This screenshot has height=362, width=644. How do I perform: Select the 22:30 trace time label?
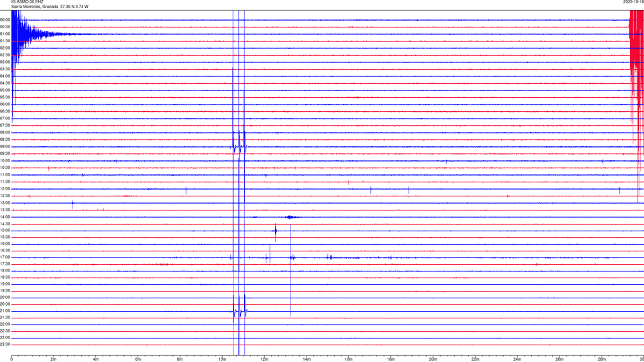tap(5, 331)
